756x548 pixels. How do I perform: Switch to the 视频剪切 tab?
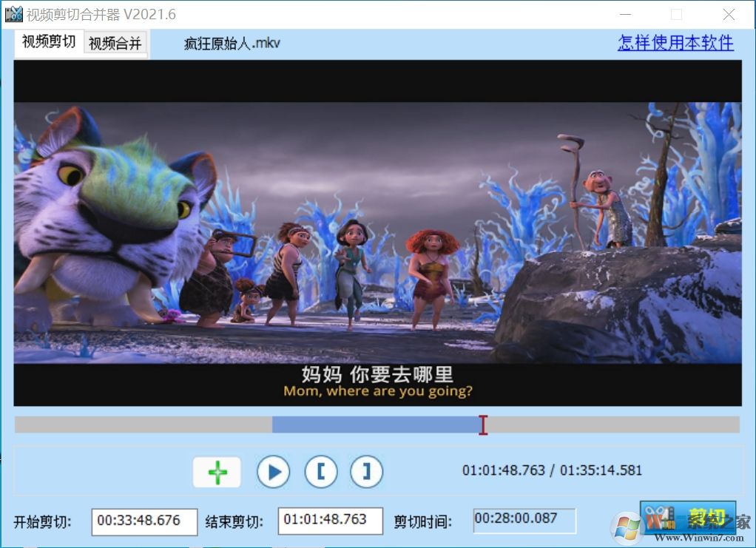point(49,42)
